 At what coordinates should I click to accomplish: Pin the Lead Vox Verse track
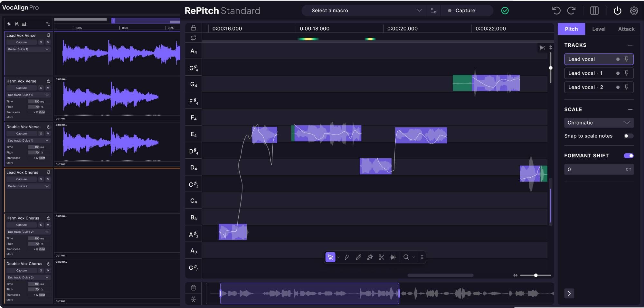(x=49, y=35)
